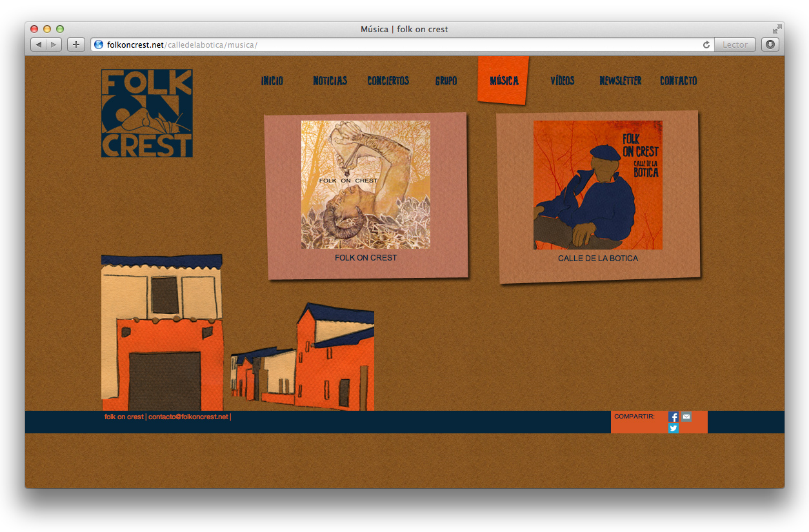Image resolution: width=809 pixels, height=532 pixels.
Task: Open the Folk on Crest album cover
Action: (366, 184)
